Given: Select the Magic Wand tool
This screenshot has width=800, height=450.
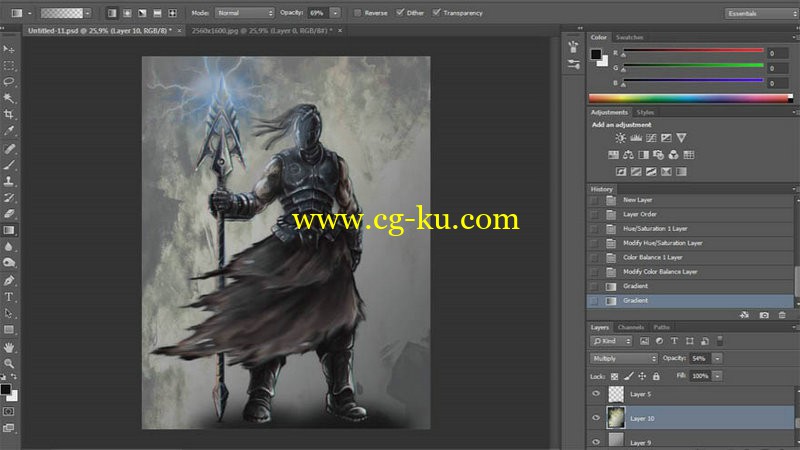Looking at the screenshot, I should pyautogui.click(x=9, y=98).
